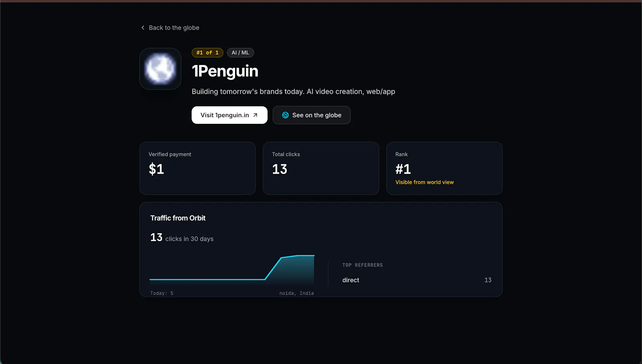Click the Traffic from Orbit heading
Viewport: 642px width, 364px height.
[178, 218]
